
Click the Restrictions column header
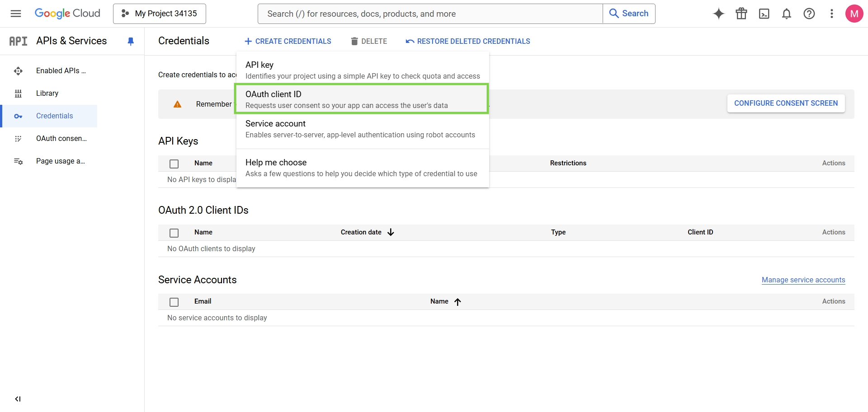coord(568,163)
